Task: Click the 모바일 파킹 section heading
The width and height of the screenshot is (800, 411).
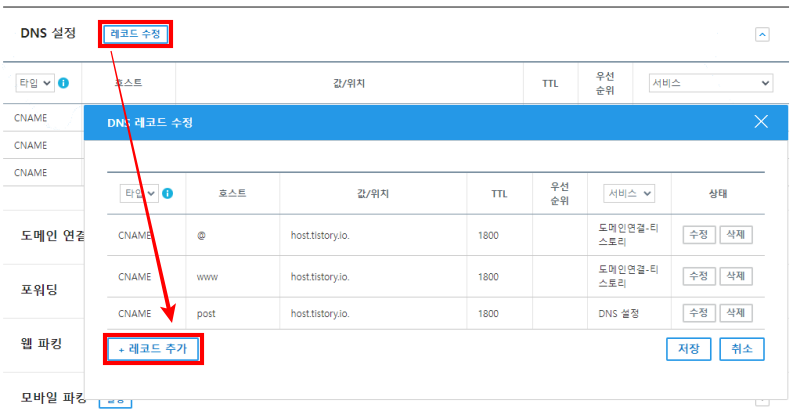Action: 53,397
